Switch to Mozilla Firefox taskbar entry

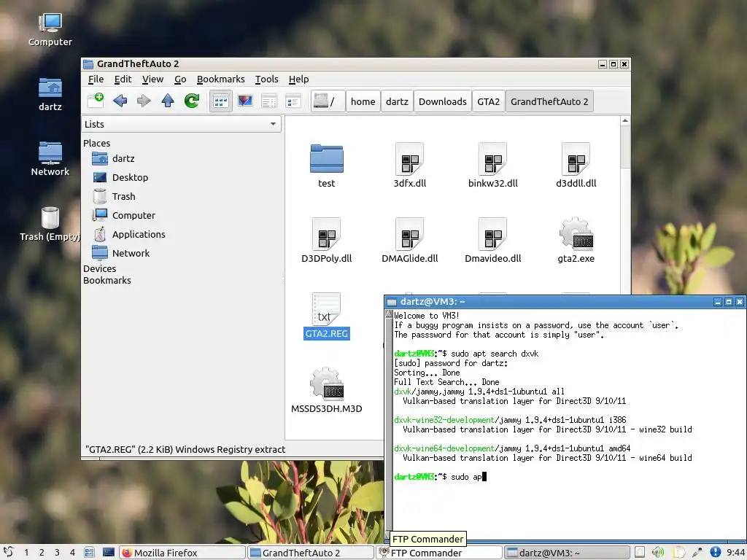(x=182, y=553)
